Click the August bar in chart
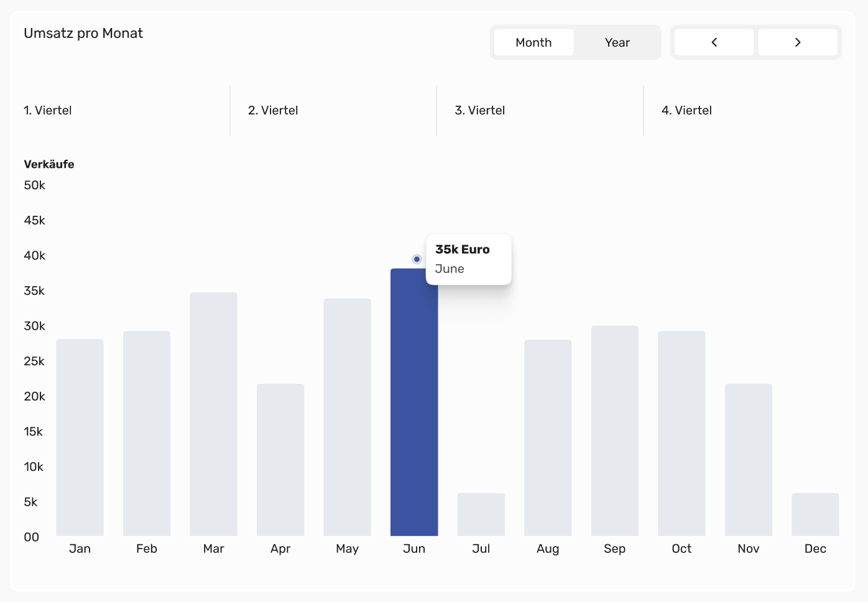868x602 pixels. 548,438
